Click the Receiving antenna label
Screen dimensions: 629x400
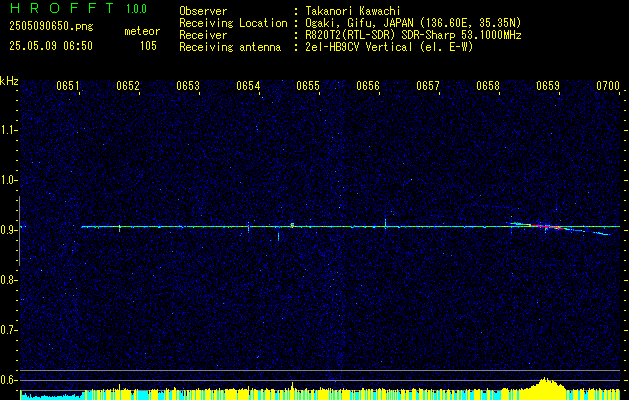[230, 47]
